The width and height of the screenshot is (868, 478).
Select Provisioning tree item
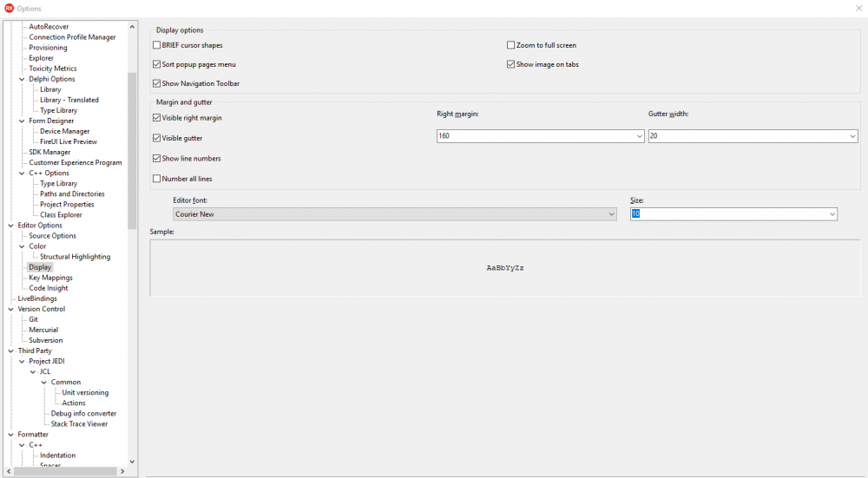click(48, 48)
